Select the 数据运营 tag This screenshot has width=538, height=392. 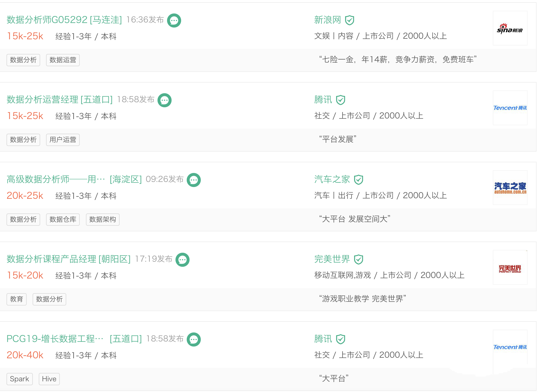click(63, 60)
